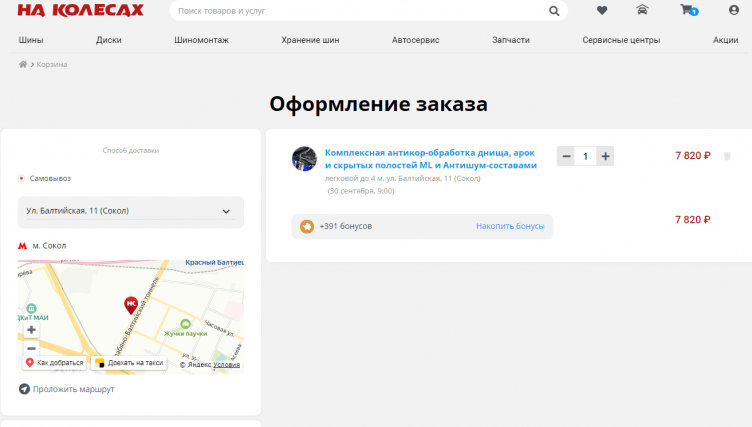Open the product thumbnail image
Screen dimensions: 752x427
click(x=304, y=158)
